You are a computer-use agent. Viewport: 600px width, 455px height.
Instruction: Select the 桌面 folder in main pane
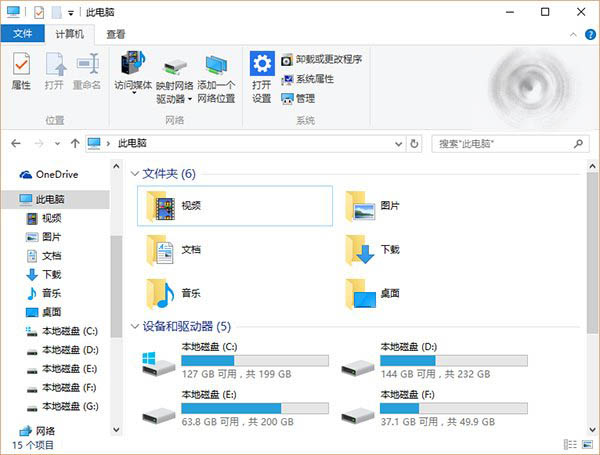tap(372, 294)
